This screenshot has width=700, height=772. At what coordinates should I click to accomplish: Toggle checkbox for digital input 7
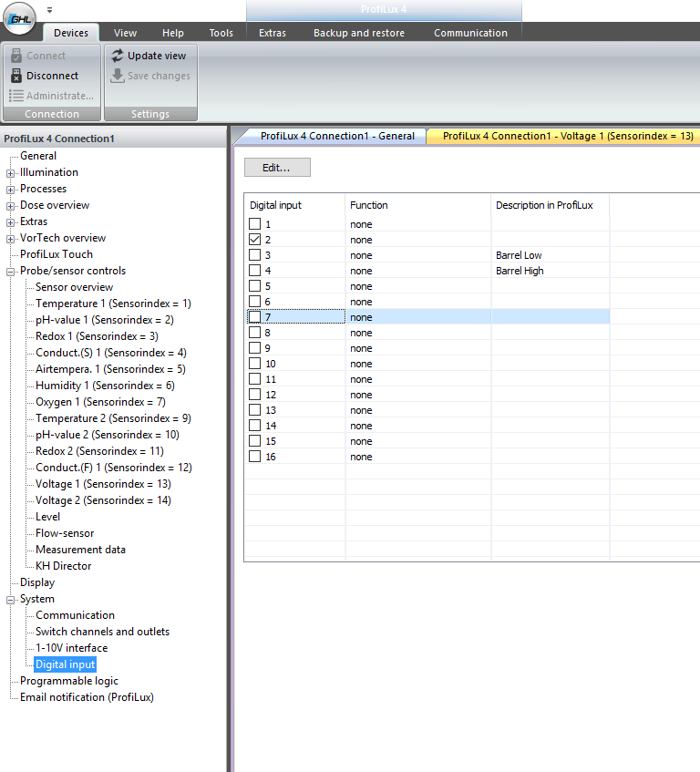point(254,317)
